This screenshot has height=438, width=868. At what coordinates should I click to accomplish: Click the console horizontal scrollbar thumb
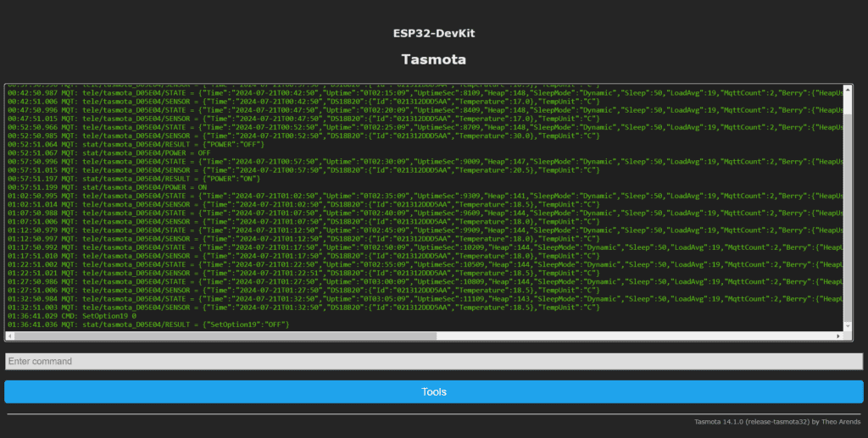225,335
